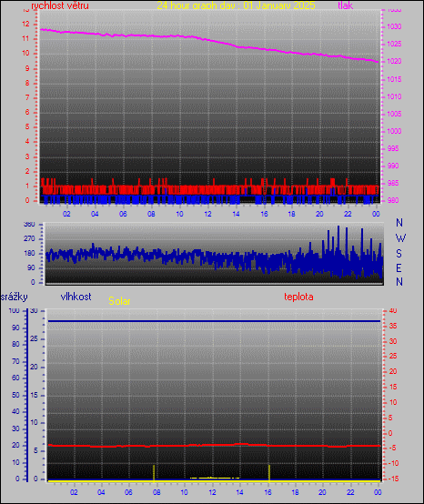The height and width of the screenshot is (504, 424).
Task: Click the pressure axis value 980
Action: pyautogui.click(x=393, y=200)
